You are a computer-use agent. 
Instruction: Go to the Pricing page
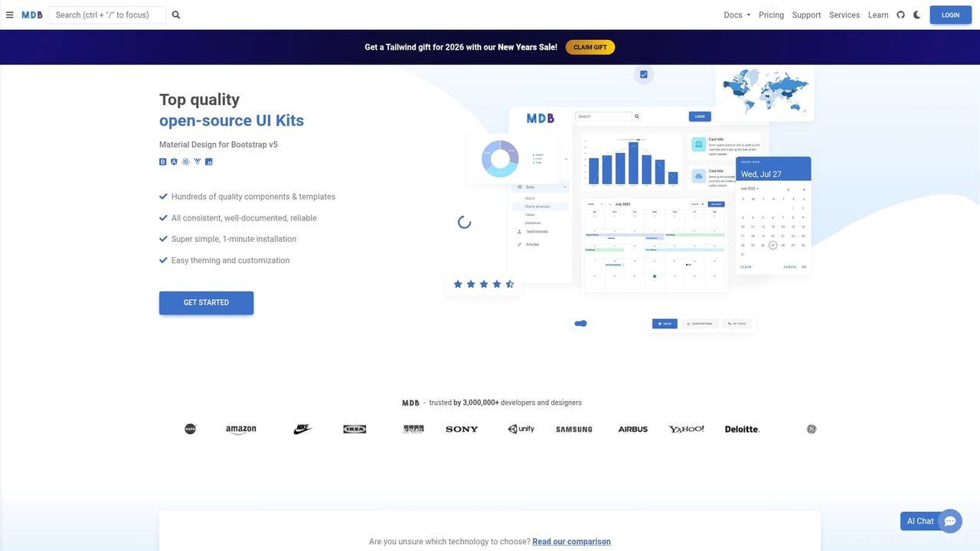[x=771, y=15]
